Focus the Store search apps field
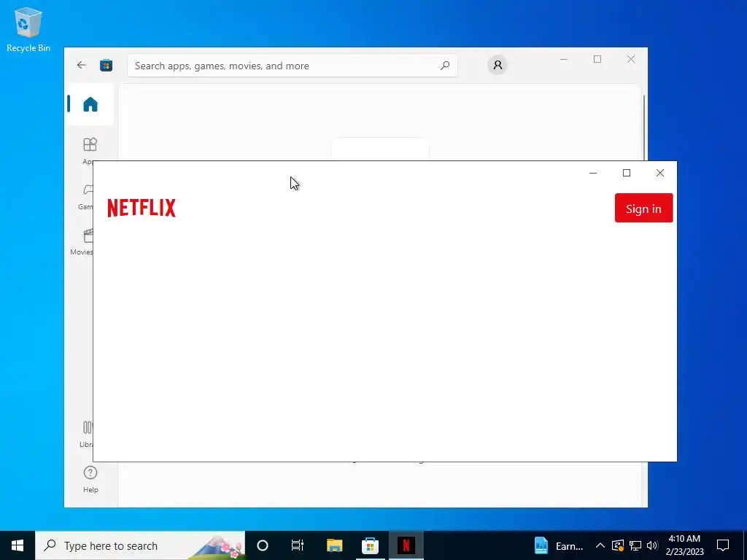Image resolution: width=747 pixels, height=560 pixels. tap(292, 66)
